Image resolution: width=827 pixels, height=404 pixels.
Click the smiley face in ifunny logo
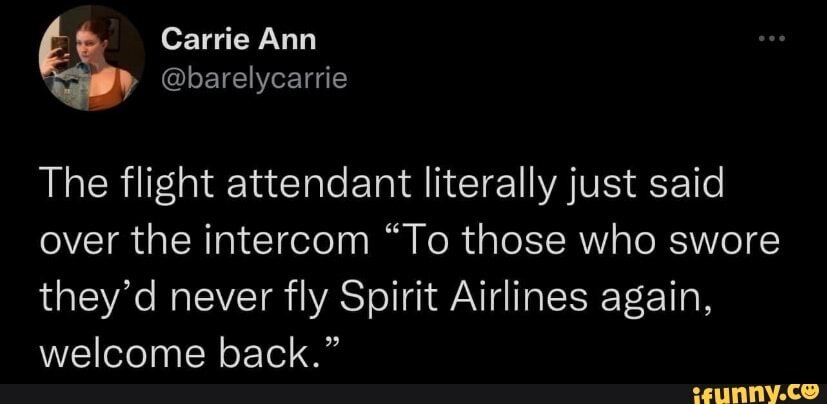pyautogui.click(x=810, y=387)
